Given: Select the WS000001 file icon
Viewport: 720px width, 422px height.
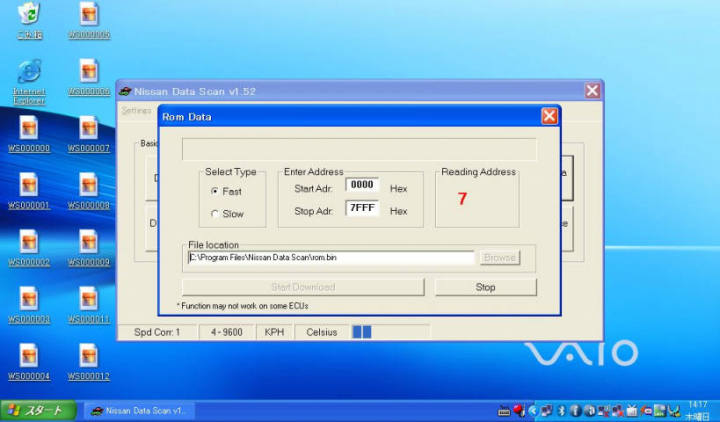Looking at the screenshot, I should click(x=29, y=191).
